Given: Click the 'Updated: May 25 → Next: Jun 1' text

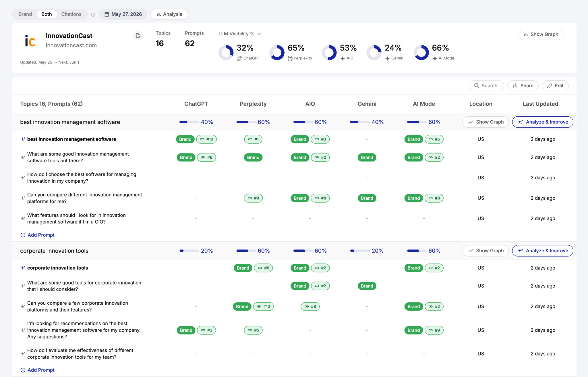Looking at the screenshot, I should [x=50, y=62].
